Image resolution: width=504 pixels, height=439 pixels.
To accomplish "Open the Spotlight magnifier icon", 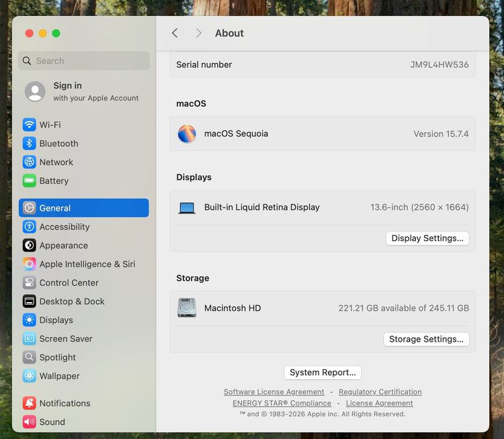I will coord(30,357).
